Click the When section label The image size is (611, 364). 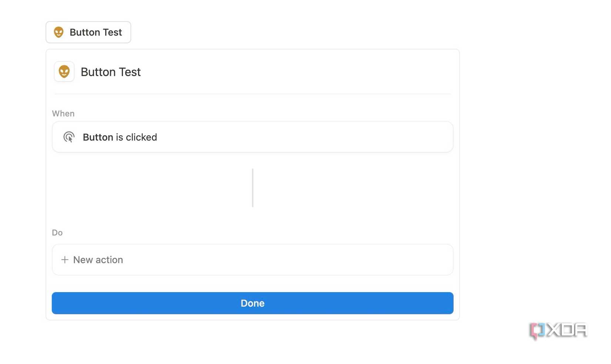click(x=63, y=113)
